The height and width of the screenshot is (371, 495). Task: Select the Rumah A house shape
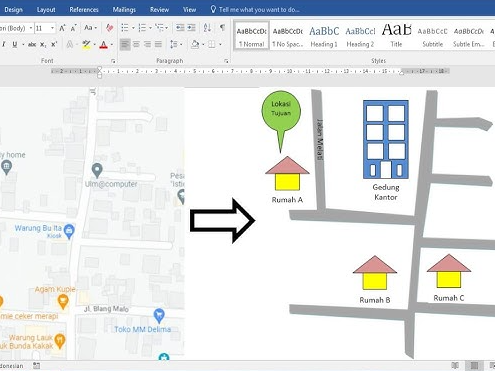click(x=287, y=173)
